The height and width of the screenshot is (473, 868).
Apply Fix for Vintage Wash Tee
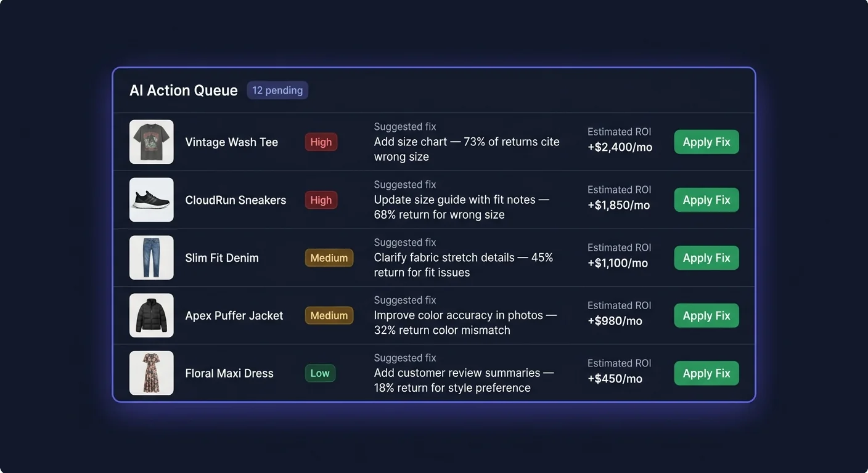[706, 142]
